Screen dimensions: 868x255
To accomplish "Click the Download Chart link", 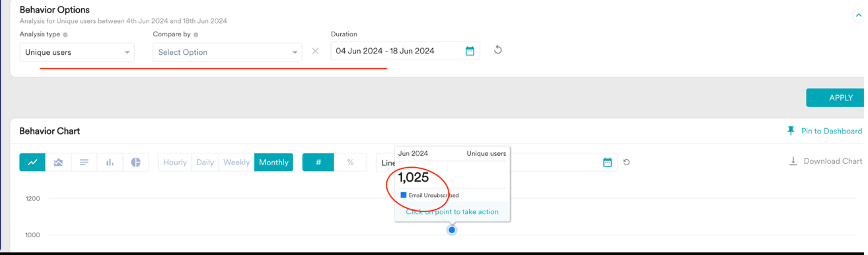I will (x=826, y=161).
